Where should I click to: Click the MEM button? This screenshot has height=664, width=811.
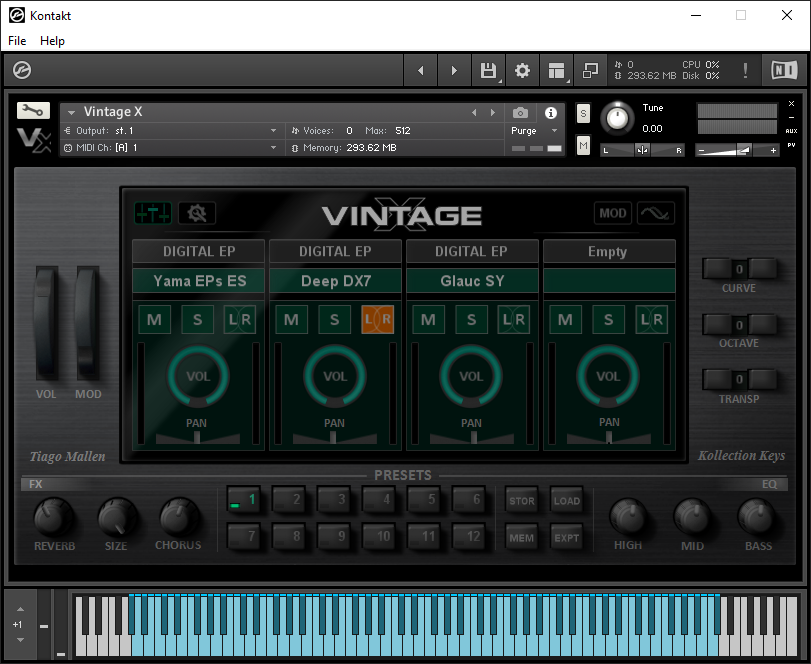click(521, 537)
